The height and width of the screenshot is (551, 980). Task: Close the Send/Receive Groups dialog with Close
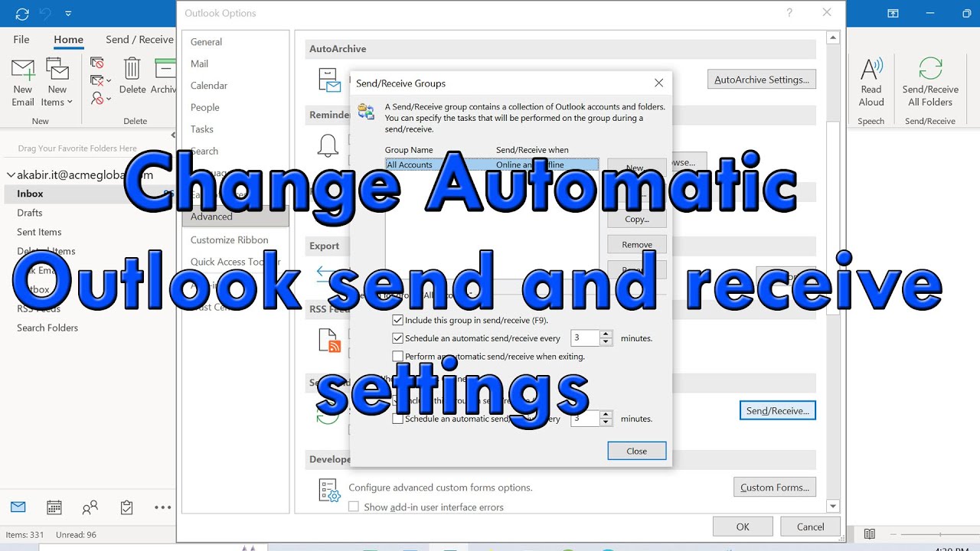[637, 451]
